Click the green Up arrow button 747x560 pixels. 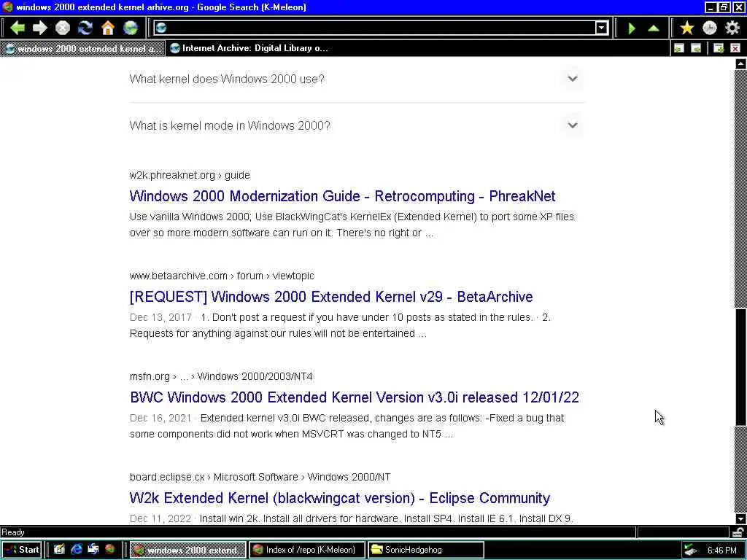pos(654,28)
